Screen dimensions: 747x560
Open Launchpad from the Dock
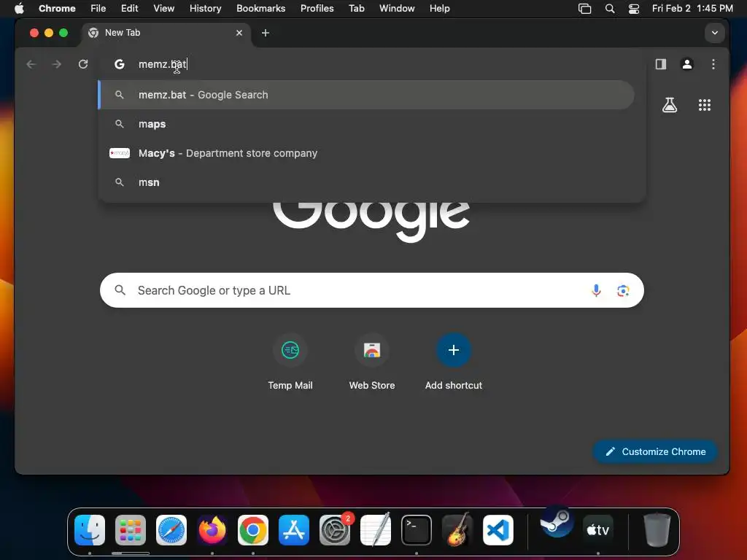pyautogui.click(x=131, y=529)
